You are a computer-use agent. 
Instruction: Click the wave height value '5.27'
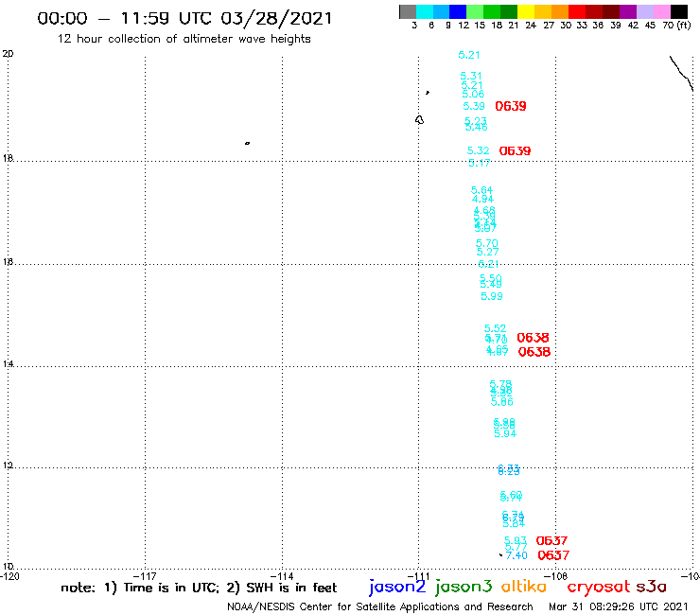(x=487, y=252)
